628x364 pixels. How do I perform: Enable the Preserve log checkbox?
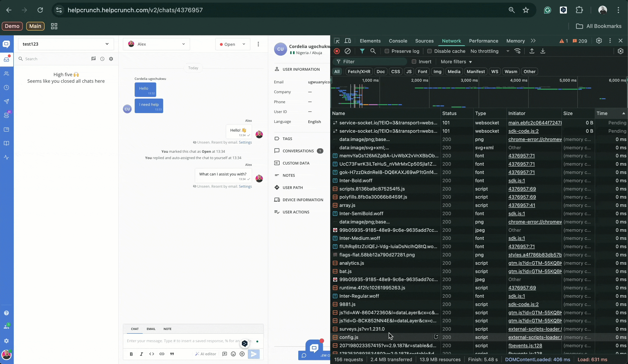tap(387, 51)
